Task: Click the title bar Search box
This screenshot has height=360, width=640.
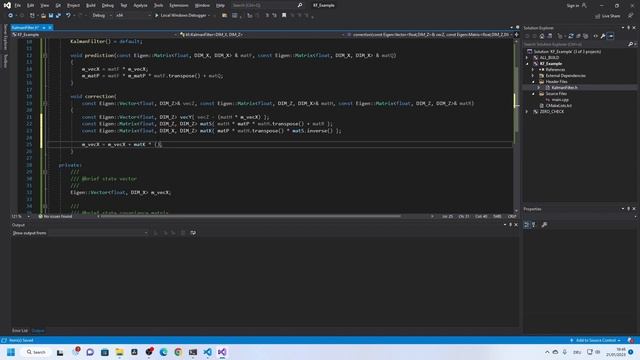Action: [x=267, y=5]
